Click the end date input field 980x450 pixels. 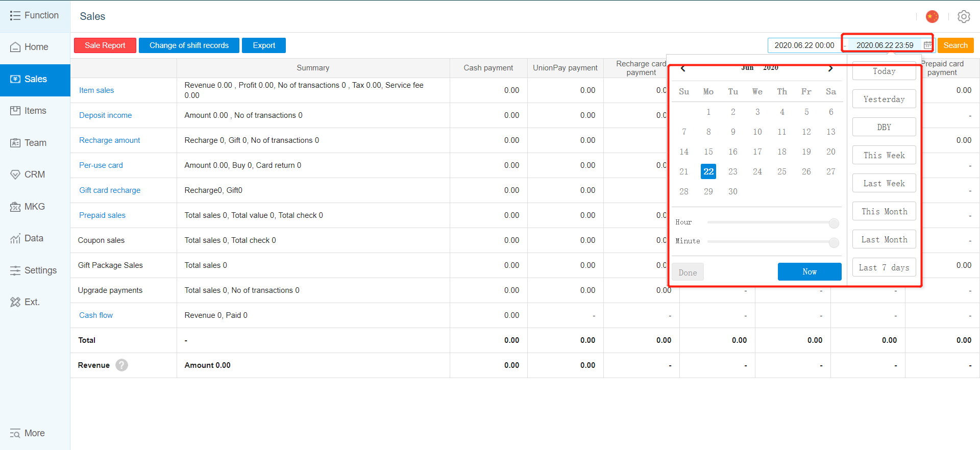coord(885,45)
